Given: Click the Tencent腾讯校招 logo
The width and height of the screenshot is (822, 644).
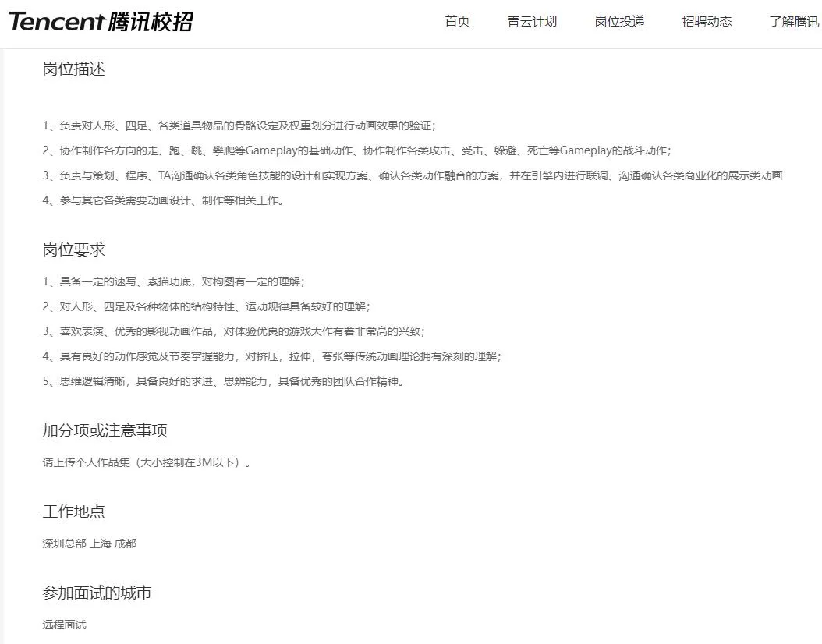Looking at the screenshot, I should click(101, 22).
